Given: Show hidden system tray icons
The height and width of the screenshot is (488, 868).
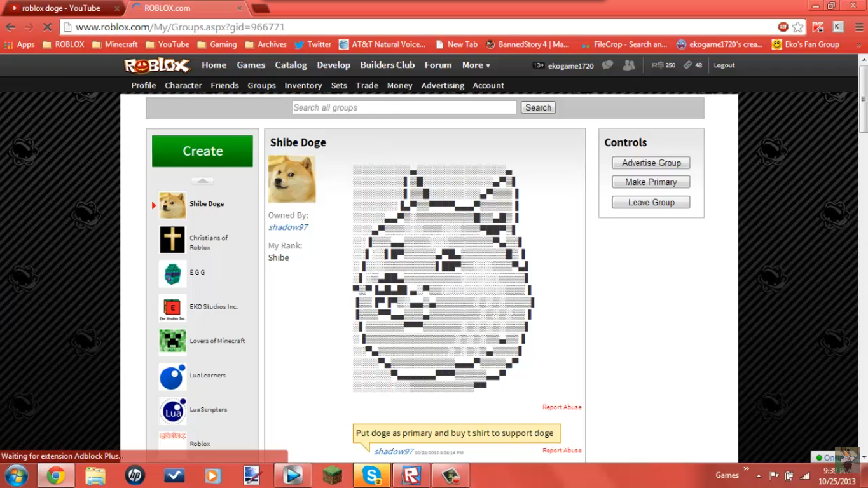Looking at the screenshot, I should tap(758, 475).
